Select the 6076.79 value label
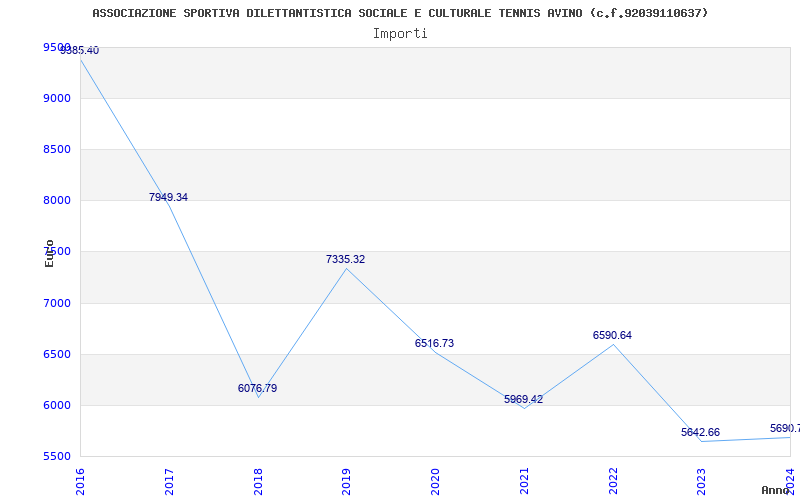Image resolution: width=800 pixels, height=500 pixels. (x=257, y=388)
